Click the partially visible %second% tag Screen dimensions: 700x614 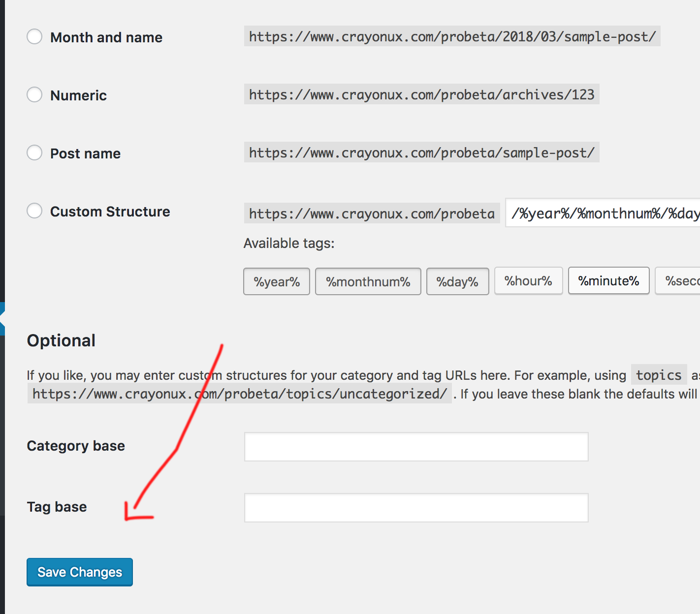[678, 281]
